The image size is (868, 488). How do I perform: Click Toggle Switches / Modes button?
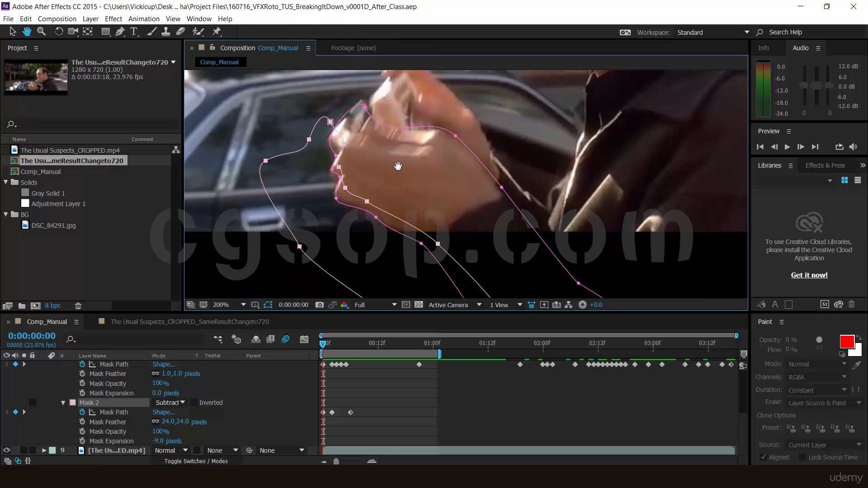[x=196, y=461]
